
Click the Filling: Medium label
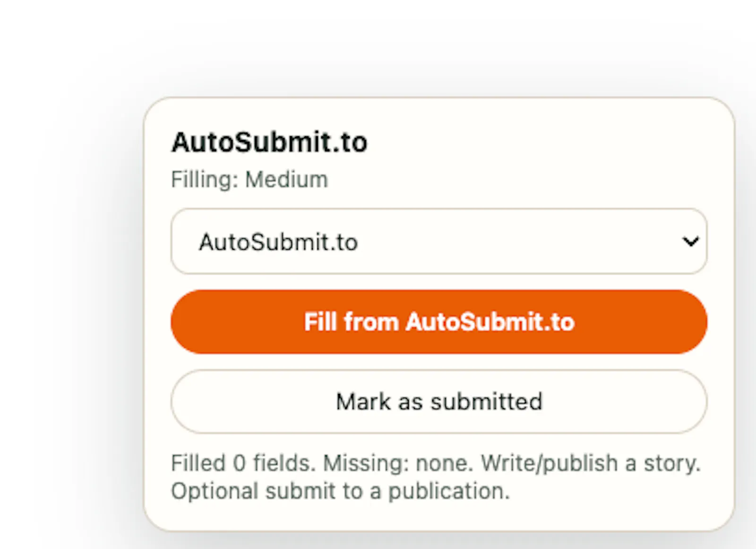(249, 180)
